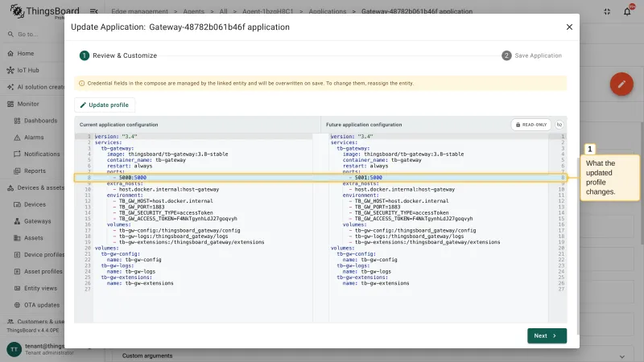Click Edge management breadcrumb
This screenshot has width=644, height=362.
[x=139, y=11]
